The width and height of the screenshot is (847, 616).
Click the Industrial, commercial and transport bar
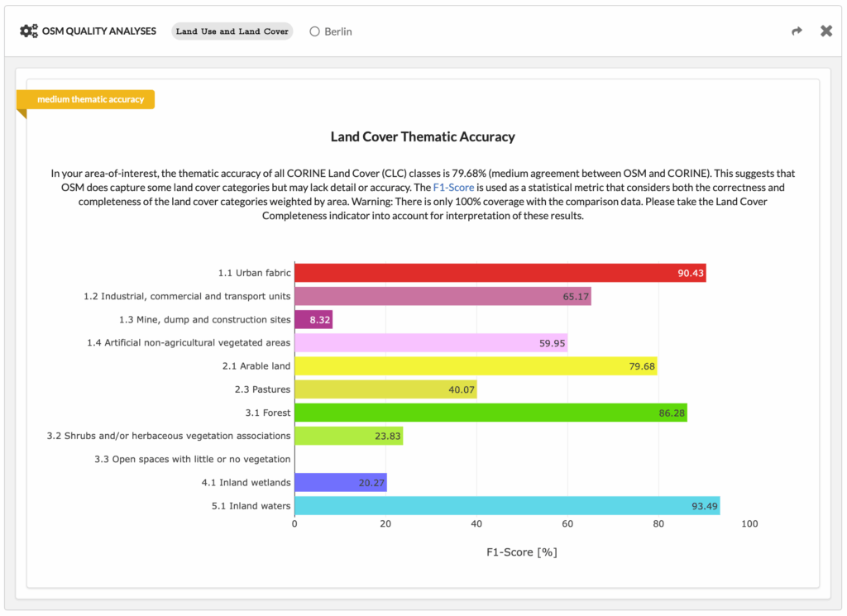click(x=443, y=296)
